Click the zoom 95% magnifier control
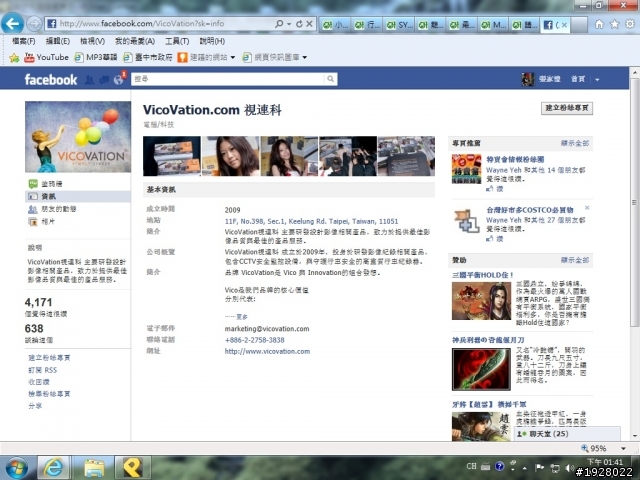Image resolution: width=640 pixels, height=480 pixels. (594, 448)
